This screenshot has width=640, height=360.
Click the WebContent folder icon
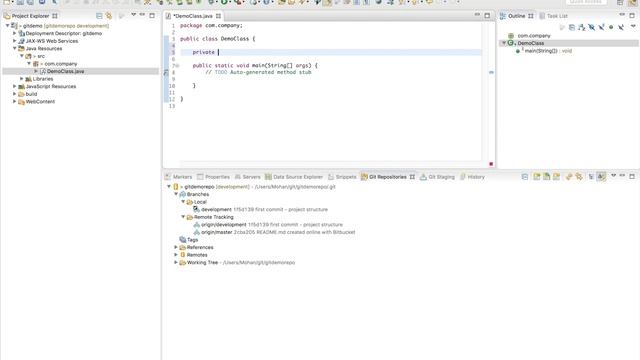22,102
